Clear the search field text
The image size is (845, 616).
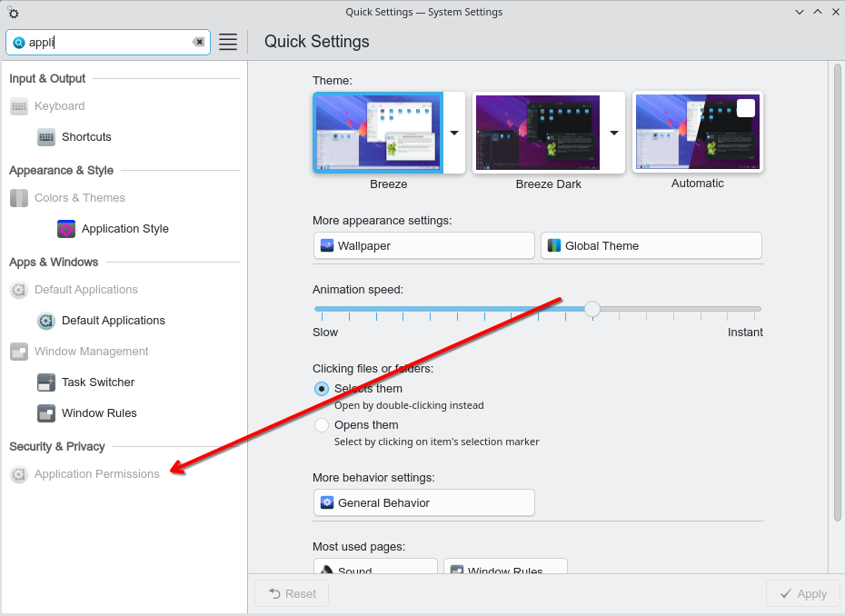tap(198, 42)
